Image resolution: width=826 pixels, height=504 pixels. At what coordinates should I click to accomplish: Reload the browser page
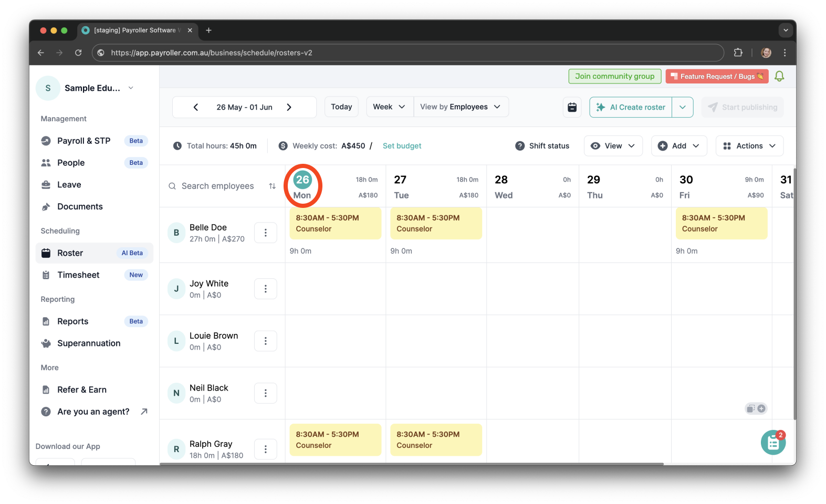(78, 52)
